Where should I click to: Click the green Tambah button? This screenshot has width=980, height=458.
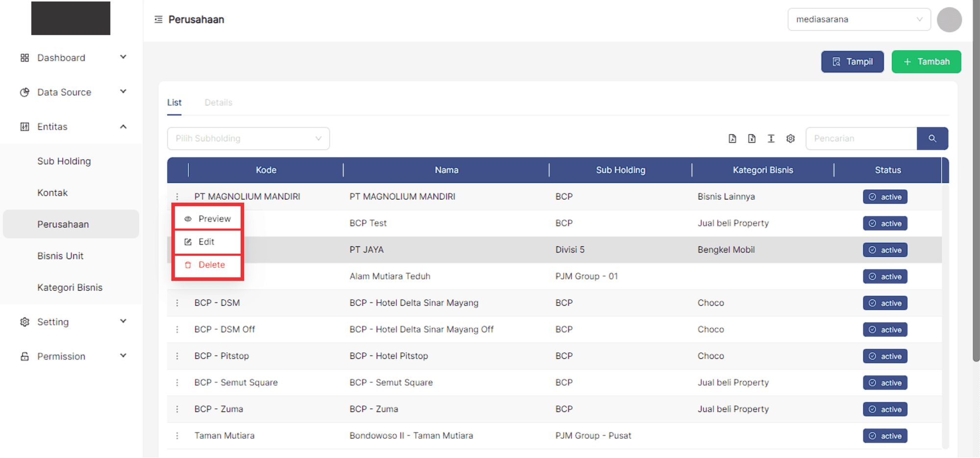[926, 62]
